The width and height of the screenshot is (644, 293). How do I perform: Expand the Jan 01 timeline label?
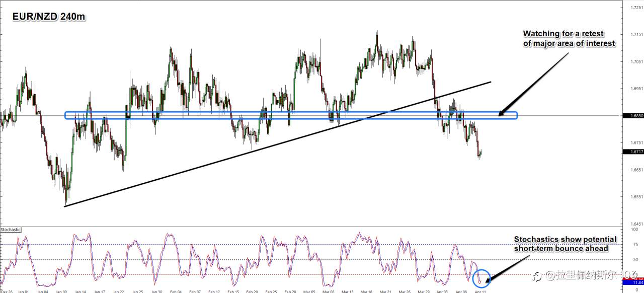tap(24, 291)
